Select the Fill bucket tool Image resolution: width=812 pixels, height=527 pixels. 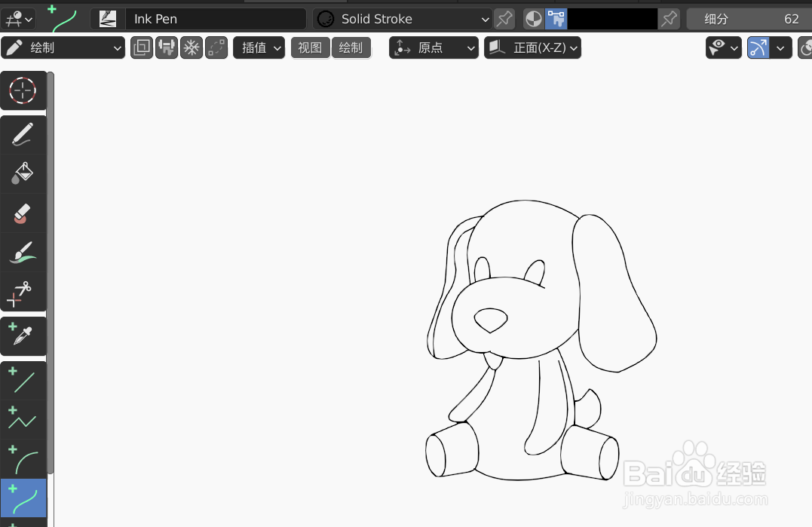click(23, 174)
